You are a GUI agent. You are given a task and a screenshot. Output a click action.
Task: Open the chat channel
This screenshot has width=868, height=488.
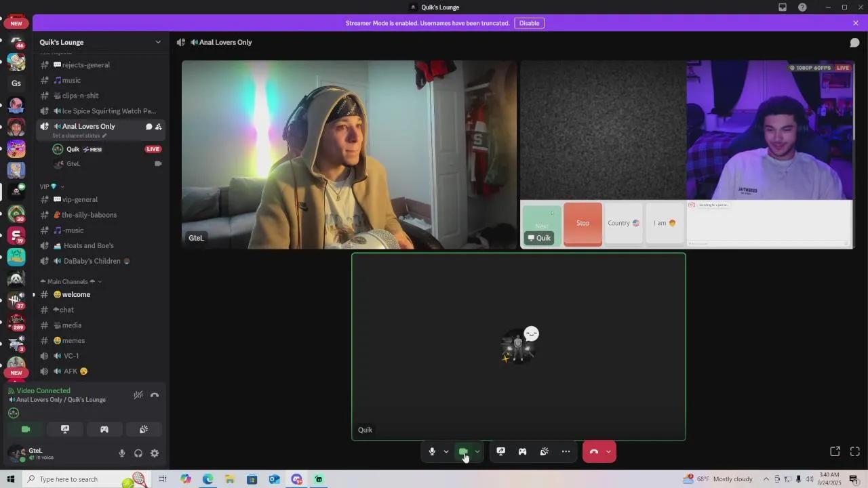point(102,310)
